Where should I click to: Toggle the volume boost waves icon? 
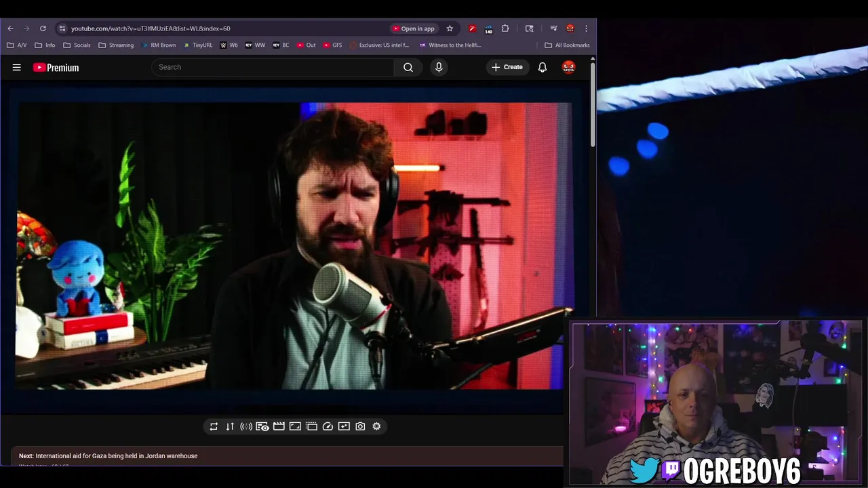(x=246, y=426)
